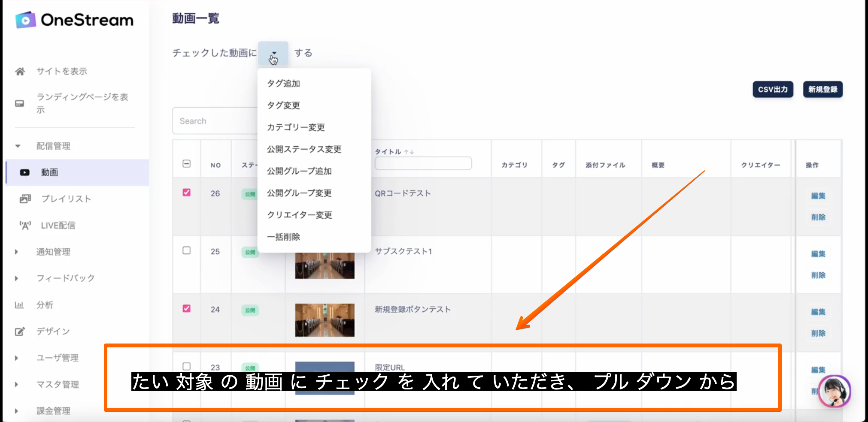868x422 pixels.
Task: Expand the 課金管理 section
Action: [x=17, y=411]
